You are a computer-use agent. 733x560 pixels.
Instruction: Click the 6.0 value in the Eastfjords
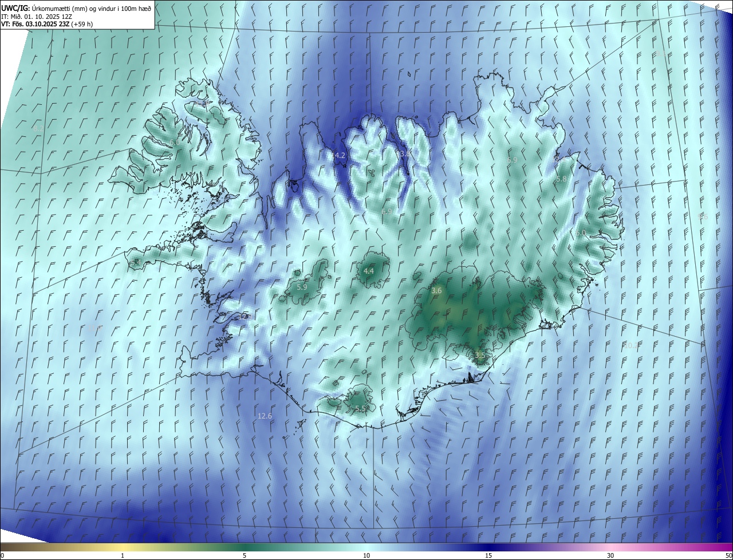click(x=581, y=232)
